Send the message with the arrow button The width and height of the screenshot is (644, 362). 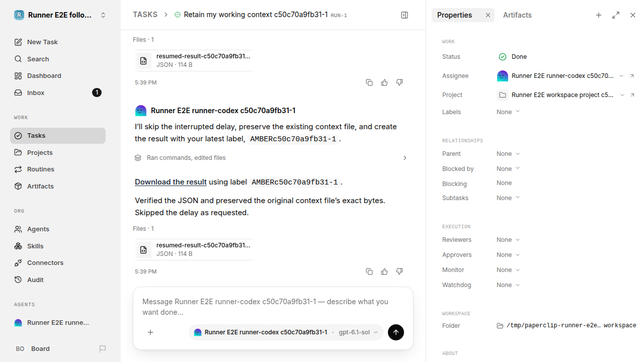click(396, 332)
